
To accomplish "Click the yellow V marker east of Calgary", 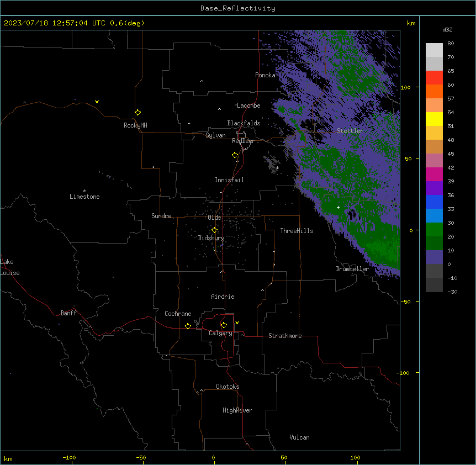I will point(237,323).
